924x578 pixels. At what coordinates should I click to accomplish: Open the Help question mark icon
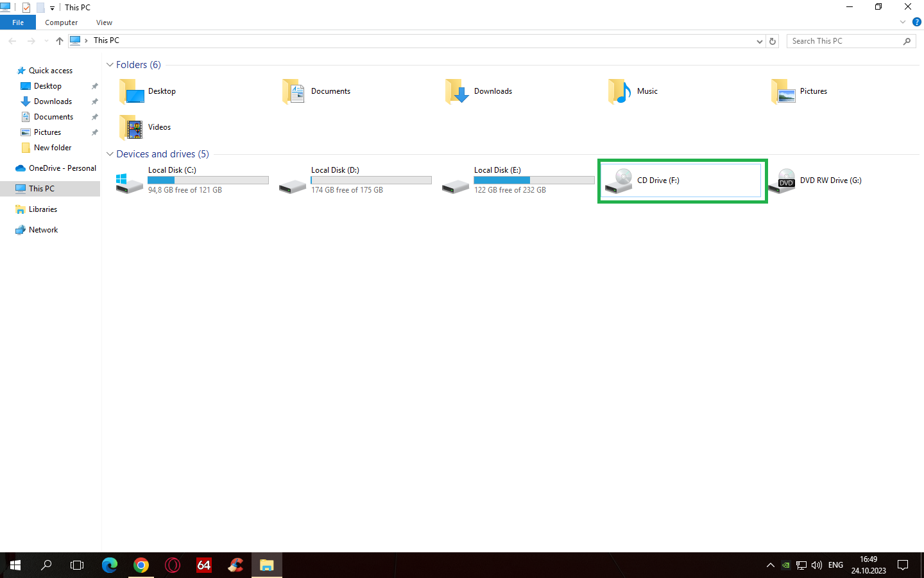pos(917,22)
